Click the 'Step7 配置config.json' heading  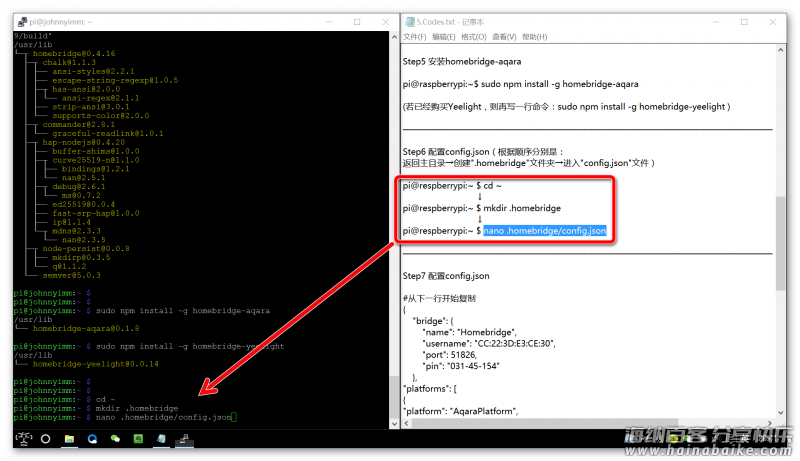tap(446, 276)
